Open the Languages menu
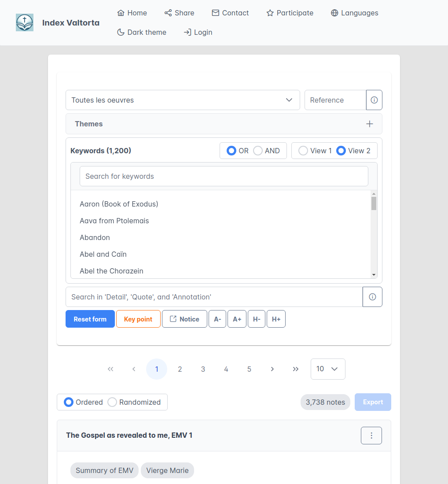This screenshot has height=484, width=448. (x=354, y=13)
